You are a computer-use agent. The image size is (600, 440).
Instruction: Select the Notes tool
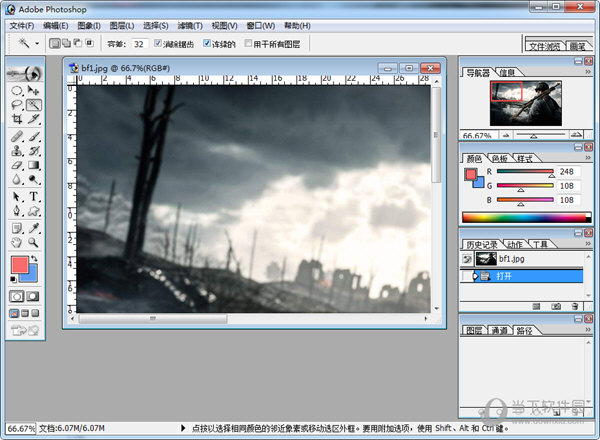click(x=16, y=228)
